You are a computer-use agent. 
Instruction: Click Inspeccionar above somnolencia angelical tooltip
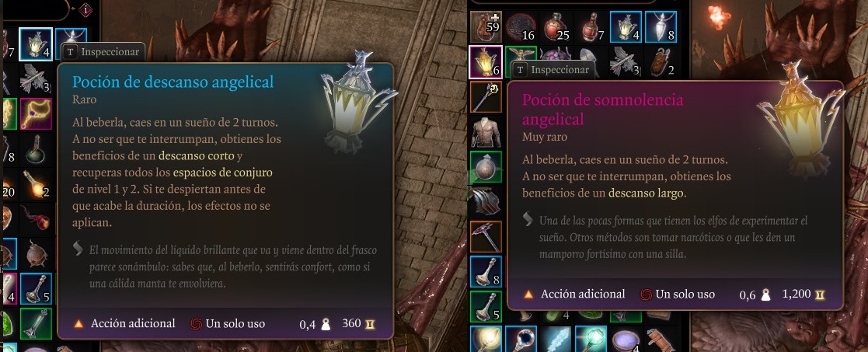pyautogui.click(x=553, y=70)
